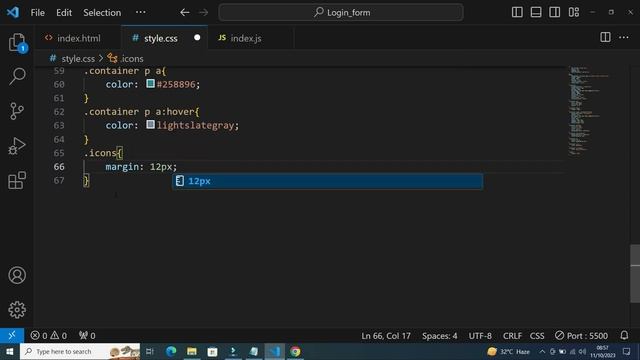This screenshot has height=360, width=640.
Task: Open the Source Control view
Action: (x=17, y=111)
